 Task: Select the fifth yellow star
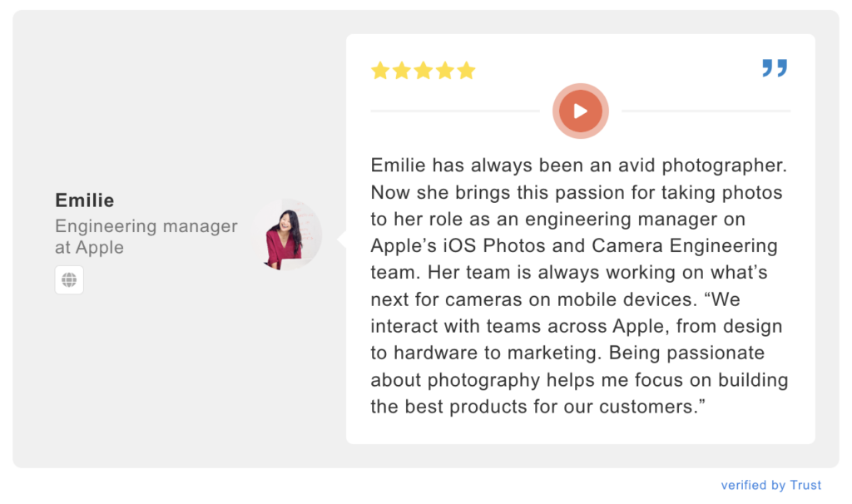click(466, 71)
